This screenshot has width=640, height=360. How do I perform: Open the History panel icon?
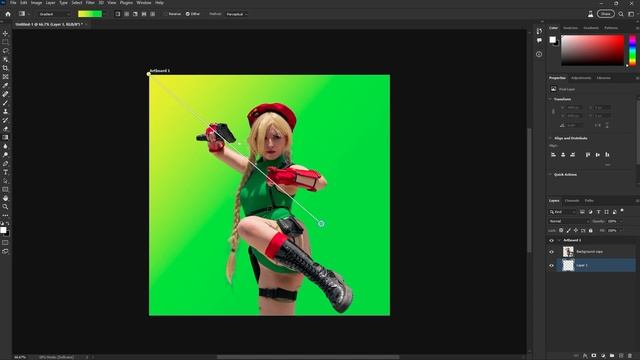pyautogui.click(x=539, y=31)
